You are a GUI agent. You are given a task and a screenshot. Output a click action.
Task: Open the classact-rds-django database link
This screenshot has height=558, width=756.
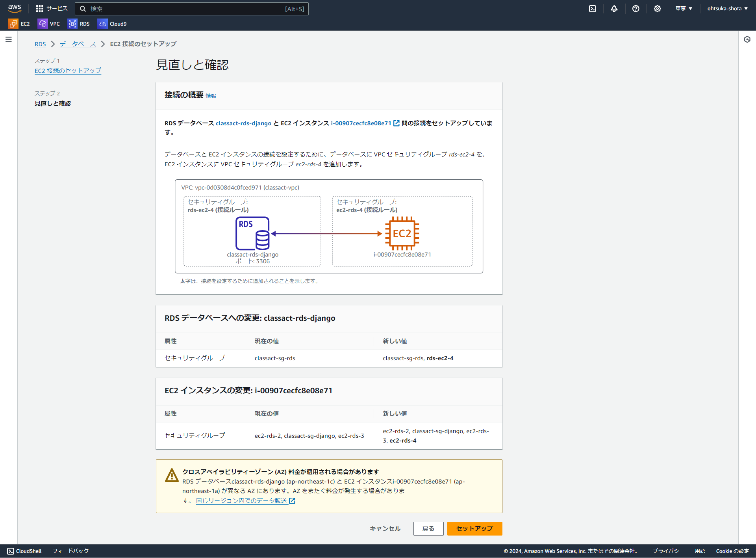click(243, 123)
